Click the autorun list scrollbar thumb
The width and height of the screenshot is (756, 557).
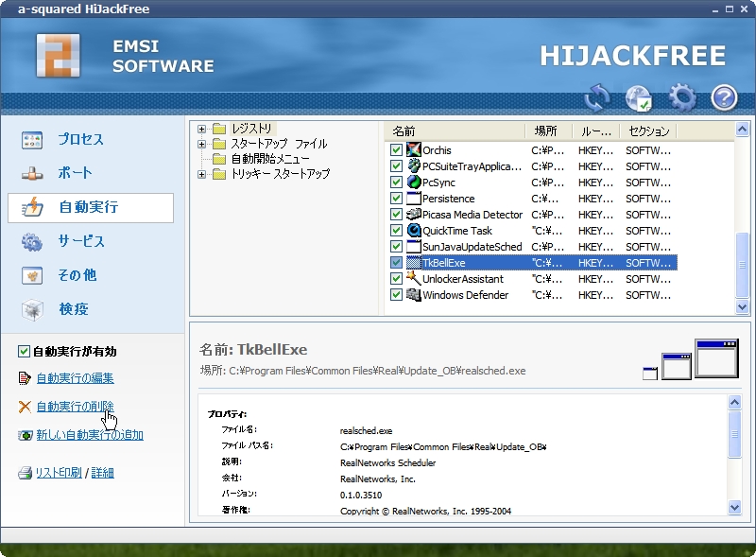coord(742,265)
